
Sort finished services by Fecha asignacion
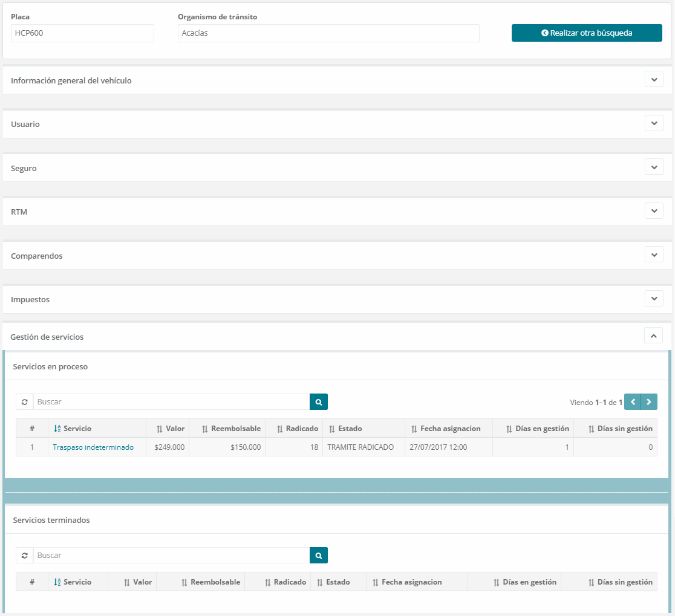411,582
